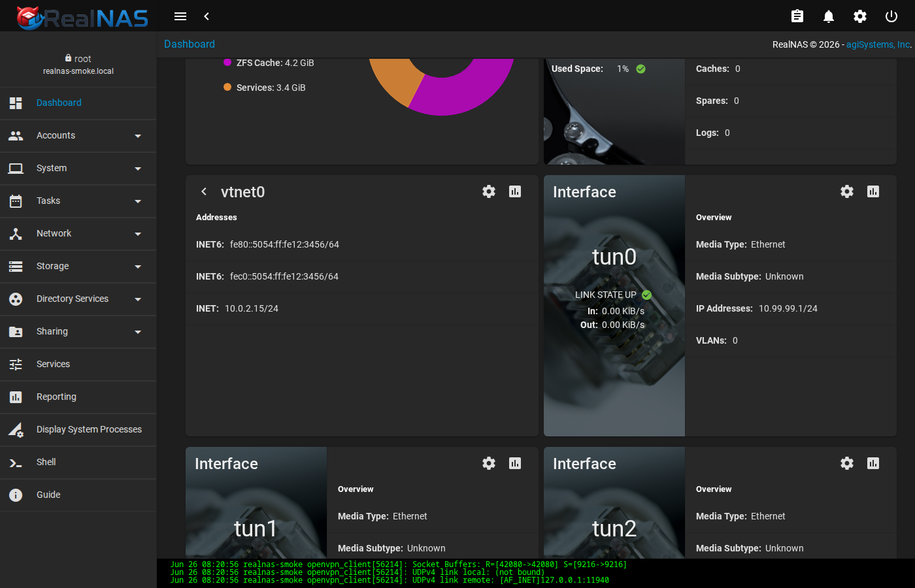Click the realnas-smoke.local hostname
915x588 pixels.
pos(78,71)
